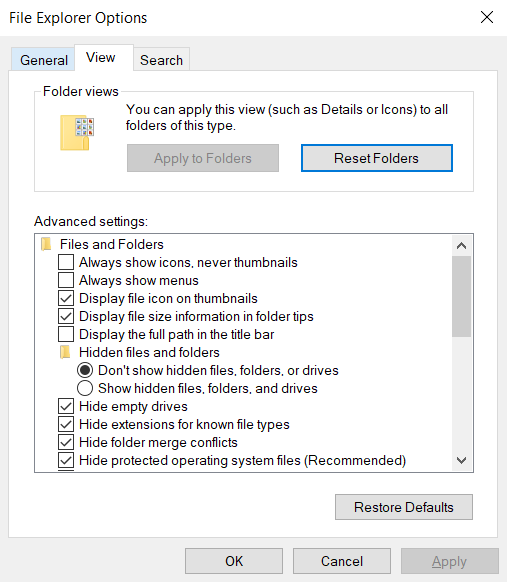Screen dimensions: 507x582
Task: Click the 'You can apply this view' description text
Action: click(287, 117)
